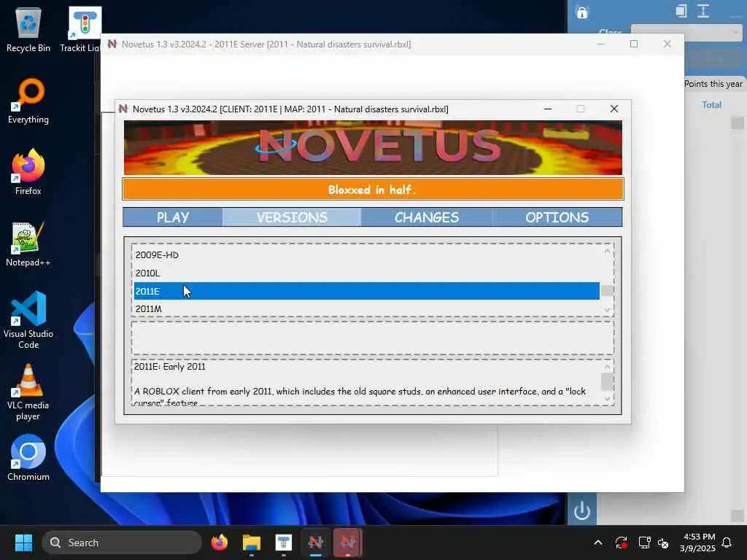Click the version list scrollbar thumb
747x560 pixels.
(607, 290)
